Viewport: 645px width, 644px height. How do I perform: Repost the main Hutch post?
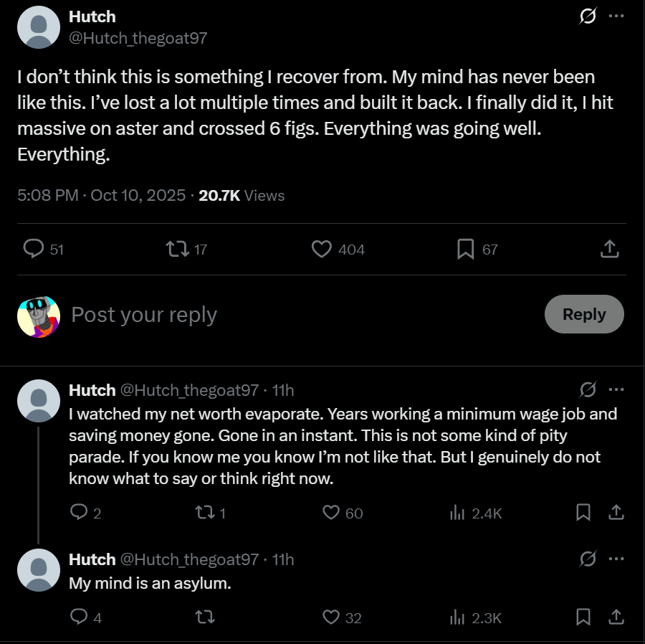click(x=176, y=249)
